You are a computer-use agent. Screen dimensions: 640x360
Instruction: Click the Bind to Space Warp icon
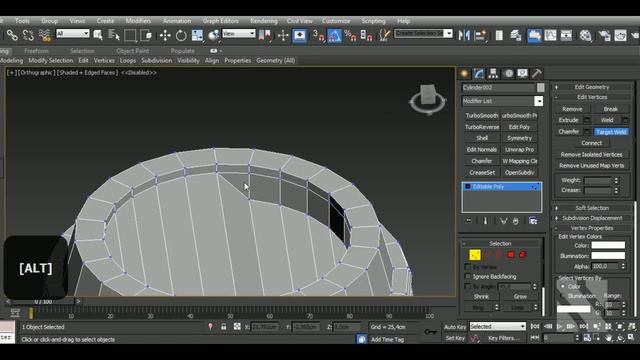tap(44, 36)
